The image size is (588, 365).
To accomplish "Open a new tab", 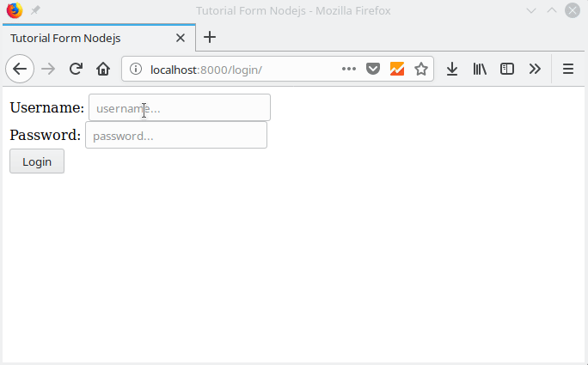I will (x=210, y=37).
